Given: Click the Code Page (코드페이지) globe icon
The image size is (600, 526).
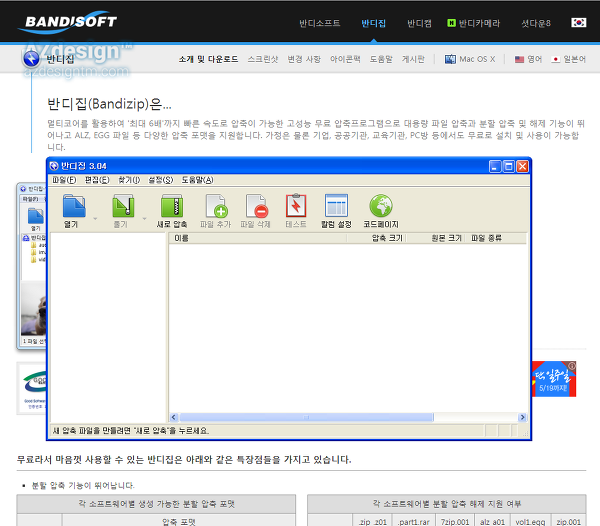Looking at the screenshot, I should click(x=381, y=206).
